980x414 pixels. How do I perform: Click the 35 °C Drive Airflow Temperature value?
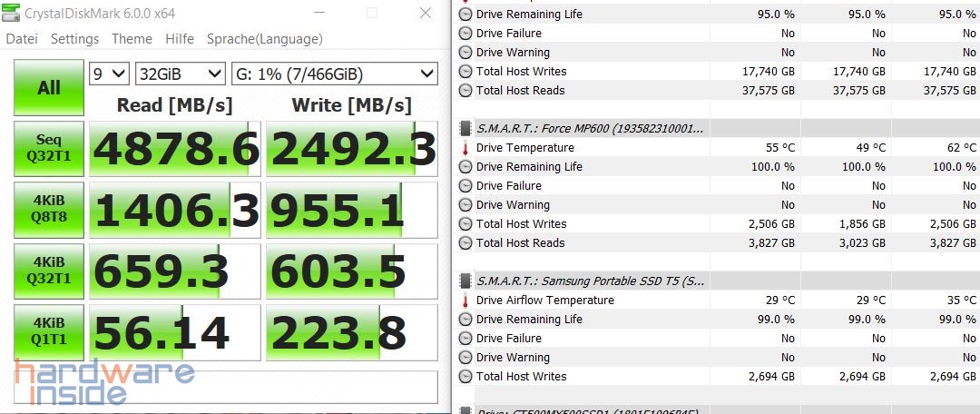tap(961, 301)
